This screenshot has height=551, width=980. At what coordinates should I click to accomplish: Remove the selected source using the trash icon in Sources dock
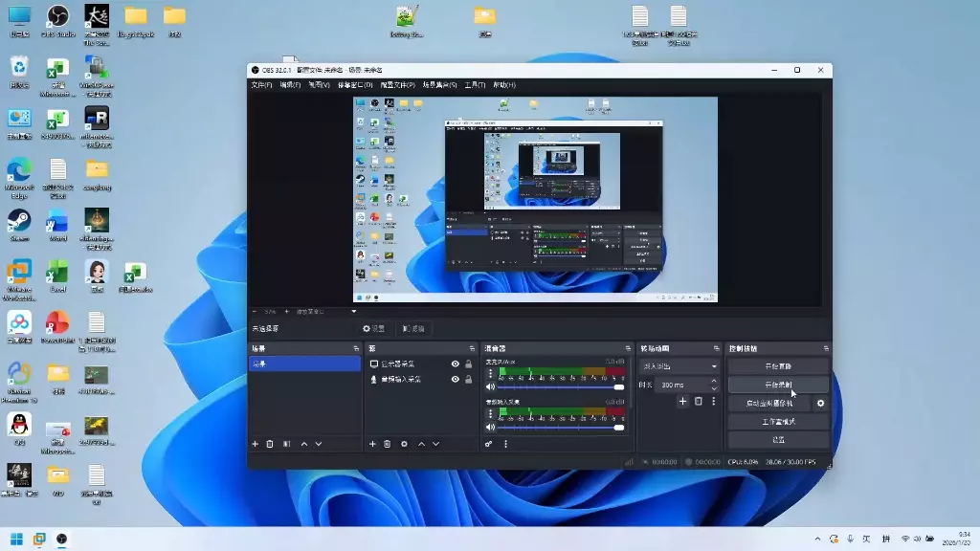pyautogui.click(x=388, y=444)
